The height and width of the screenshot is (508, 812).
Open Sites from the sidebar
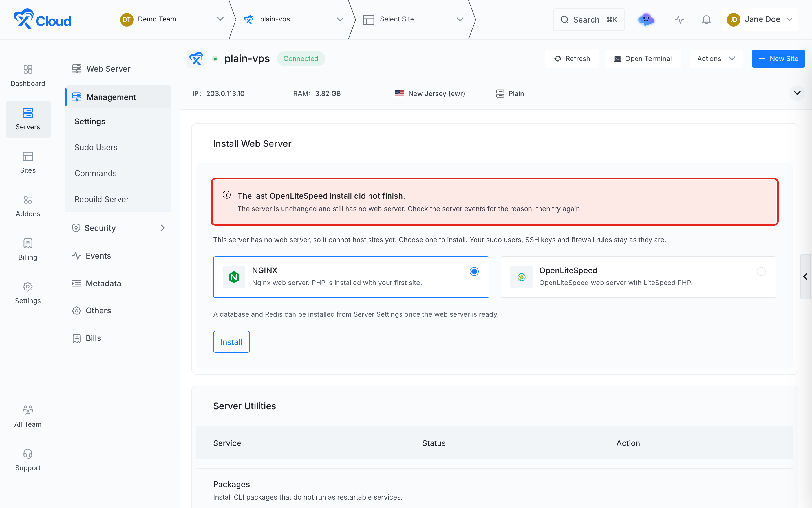tap(28, 163)
